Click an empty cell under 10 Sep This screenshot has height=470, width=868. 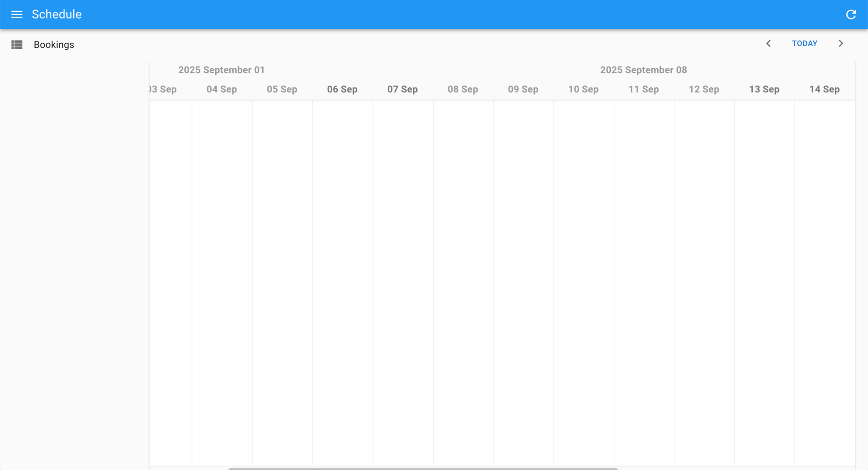tap(583, 254)
